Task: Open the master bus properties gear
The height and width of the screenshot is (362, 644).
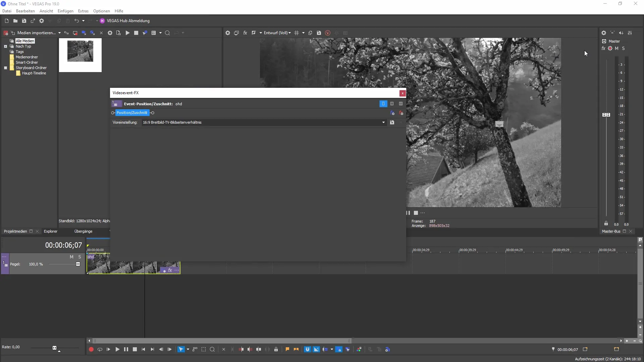Action: tap(604, 33)
